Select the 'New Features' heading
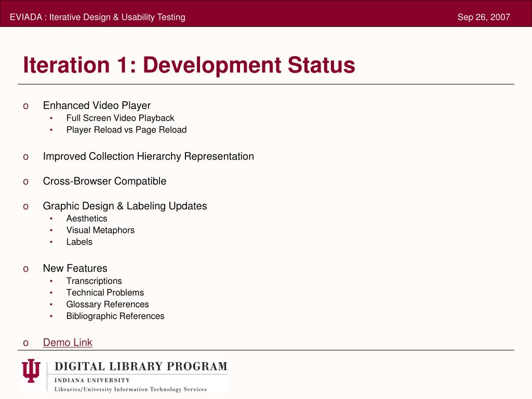The image size is (532, 399). (x=75, y=269)
